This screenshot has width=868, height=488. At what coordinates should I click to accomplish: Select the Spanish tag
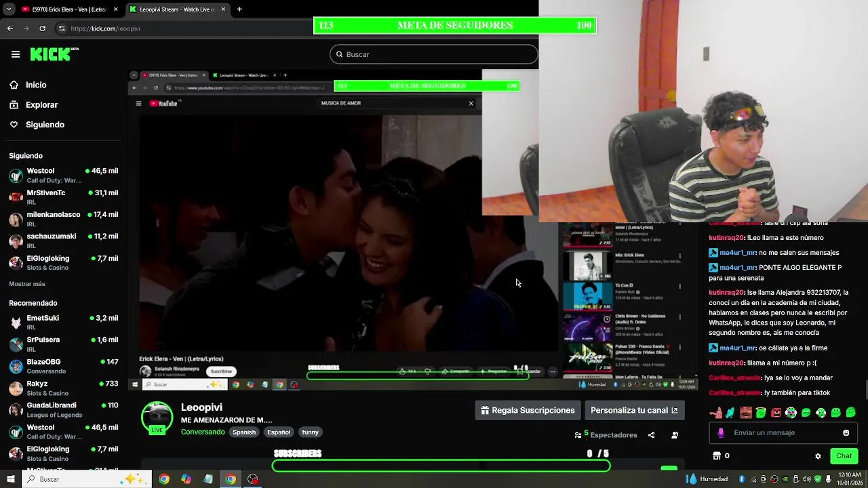click(244, 432)
